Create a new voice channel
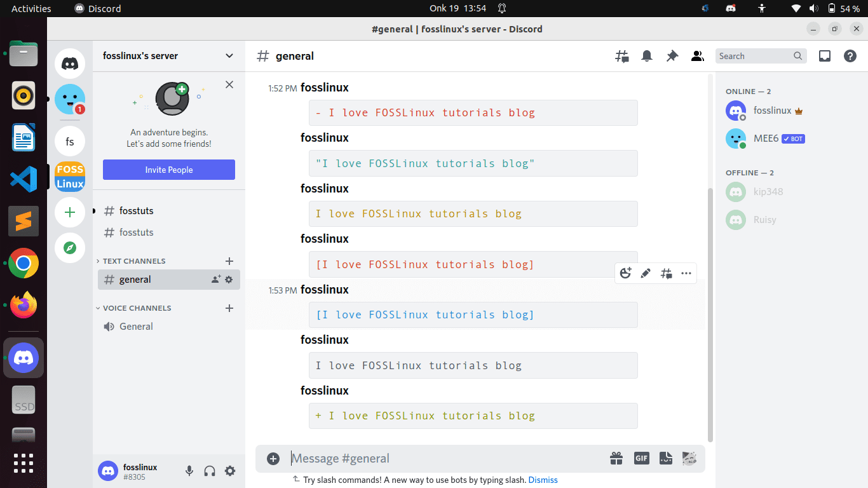 point(229,308)
